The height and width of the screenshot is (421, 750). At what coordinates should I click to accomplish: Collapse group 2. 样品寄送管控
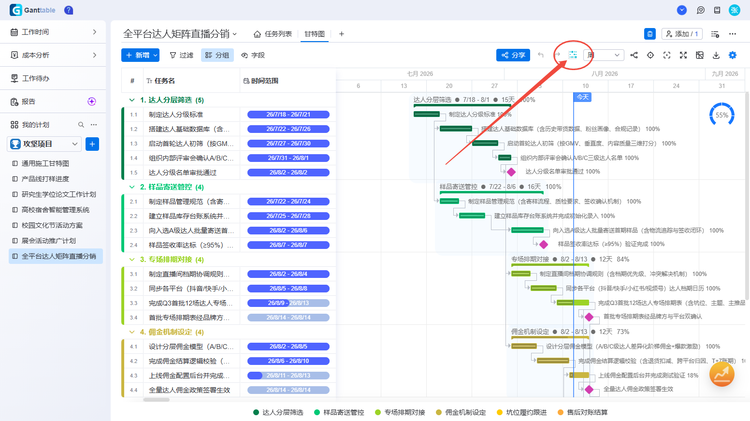(132, 187)
